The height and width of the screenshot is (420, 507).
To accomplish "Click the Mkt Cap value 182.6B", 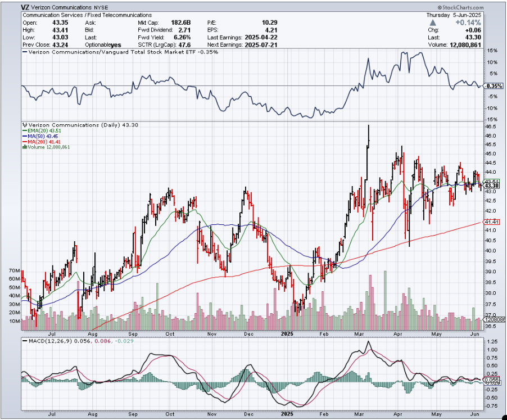I will [181, 22].
